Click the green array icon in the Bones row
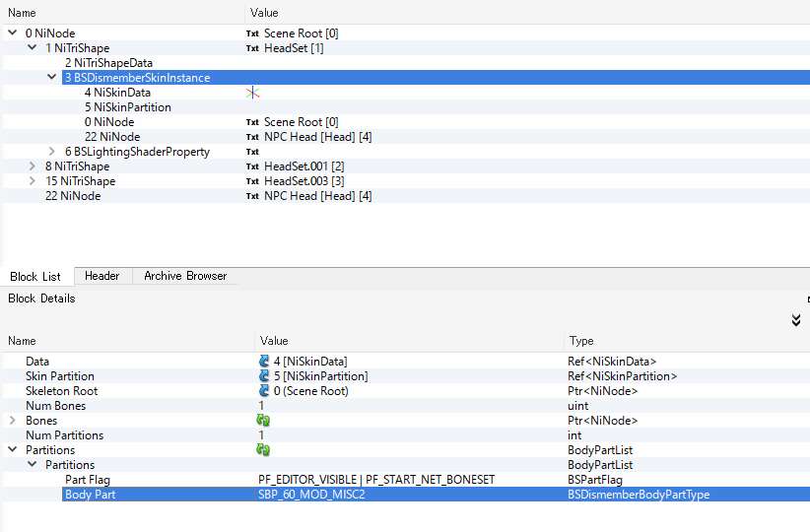Screen dimensions: 810x532 coord(264,421)
